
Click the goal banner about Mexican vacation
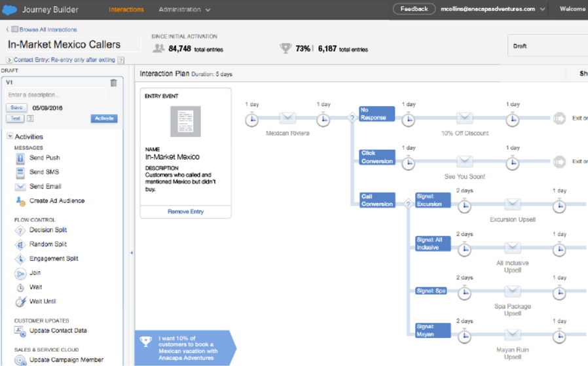(x=185, y=348)
